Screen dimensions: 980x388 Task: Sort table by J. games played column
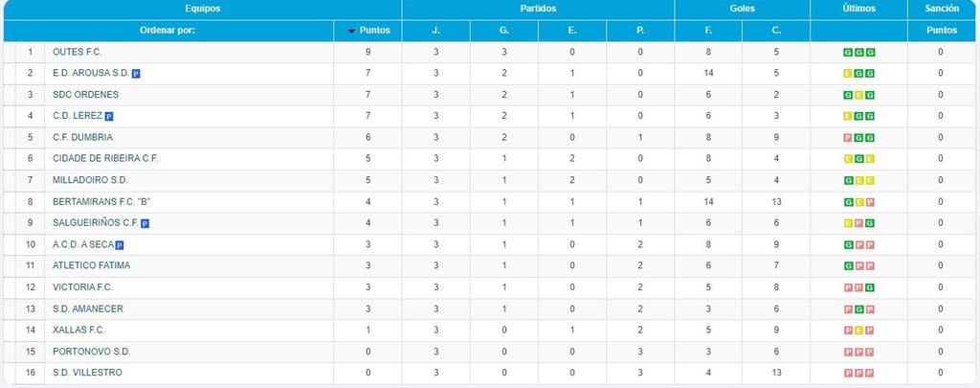436,31
